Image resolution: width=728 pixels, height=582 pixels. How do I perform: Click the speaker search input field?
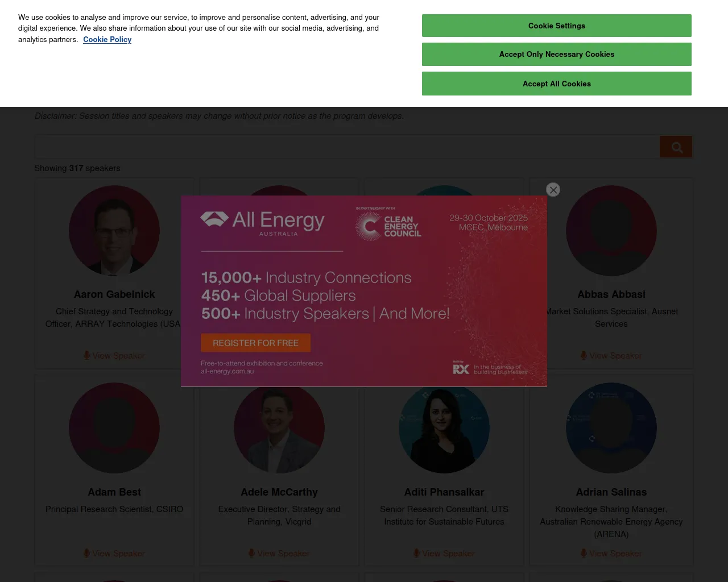coord(347,147)
